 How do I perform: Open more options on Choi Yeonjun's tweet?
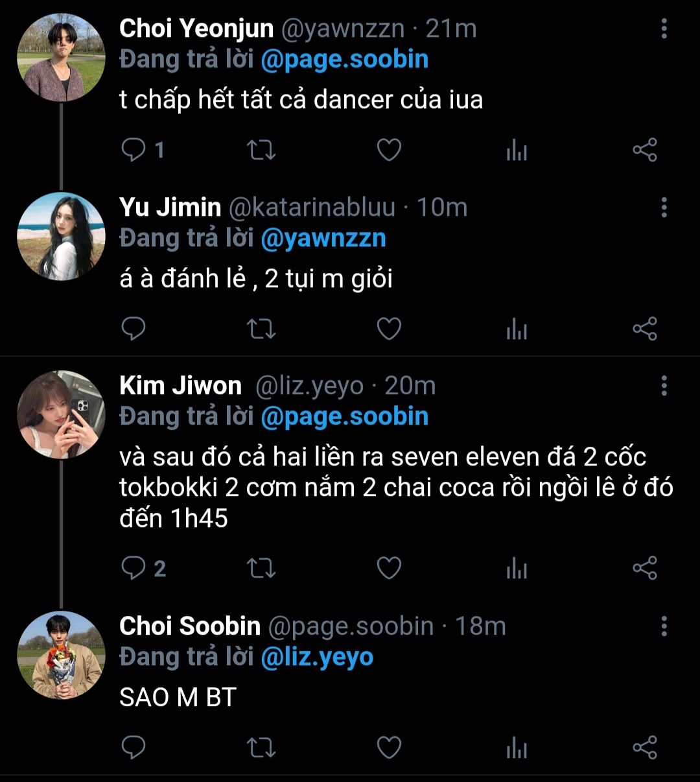(x=664, y=29)
